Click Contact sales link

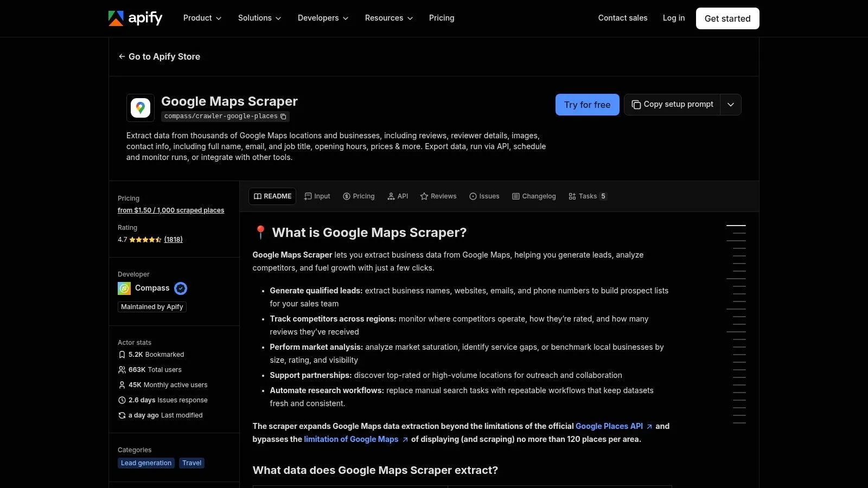[x=623, y=18]
